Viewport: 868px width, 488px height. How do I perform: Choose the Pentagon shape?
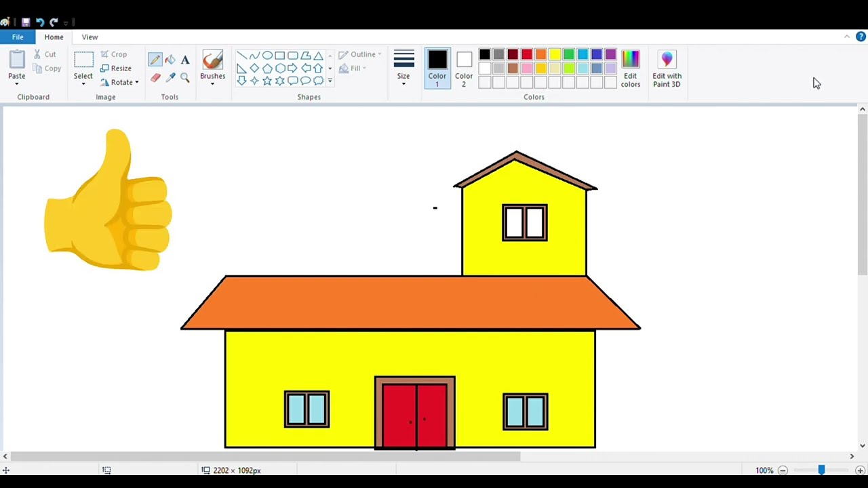pyautogui.click(x=267, y=68)
